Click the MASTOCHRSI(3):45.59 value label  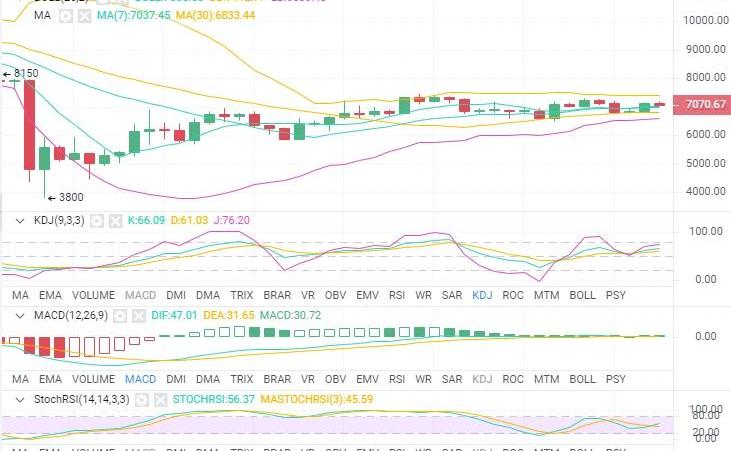click(x=317, y=399)
